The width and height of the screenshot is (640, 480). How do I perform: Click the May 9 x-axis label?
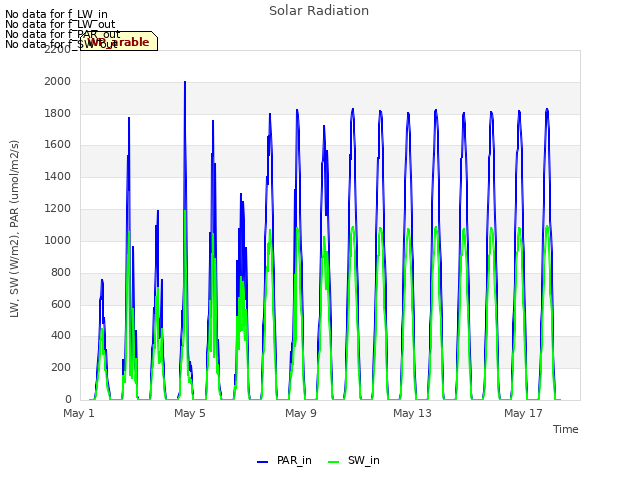pos(301,413)
